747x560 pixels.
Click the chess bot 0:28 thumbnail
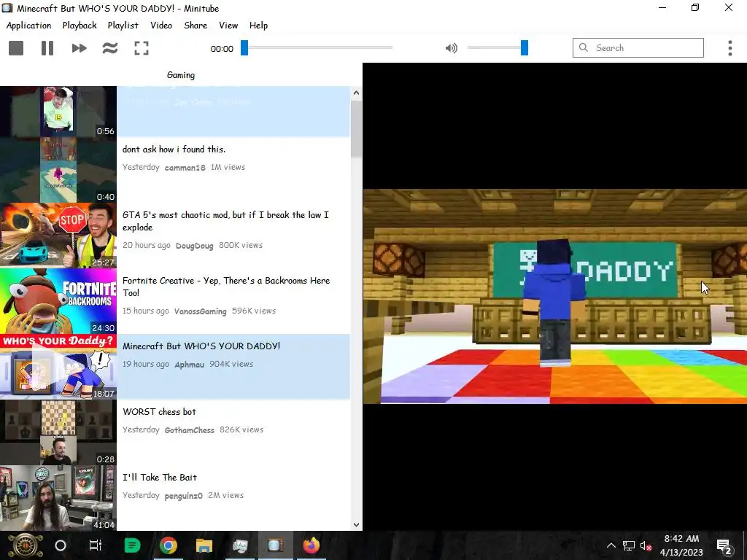coord(58,432)
